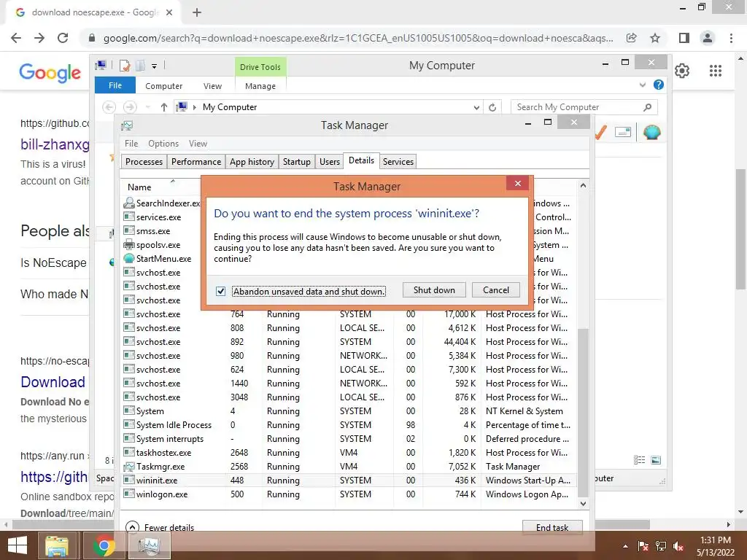Reload the Chrome page

[x=63, y=38]
